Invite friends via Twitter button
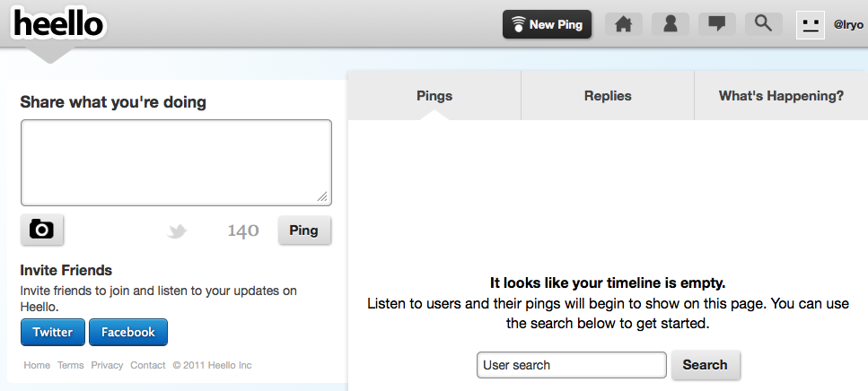This screenshot has height=391, width=868. pos(53,332)
